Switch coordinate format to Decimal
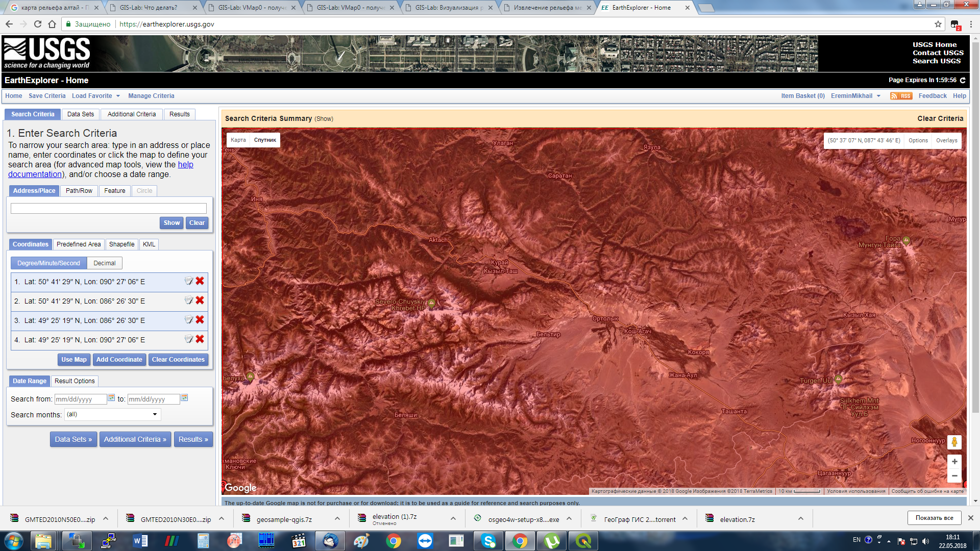Screen dimensions: 980x551 104,263
